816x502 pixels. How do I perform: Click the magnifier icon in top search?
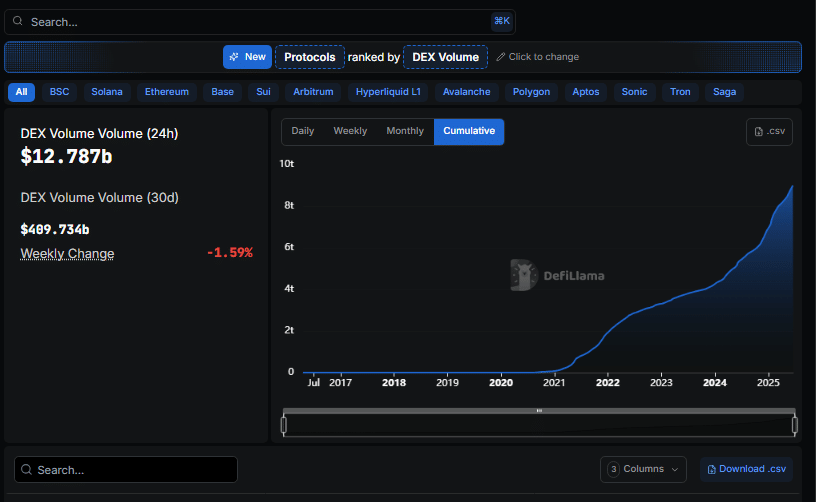[18, 21]
